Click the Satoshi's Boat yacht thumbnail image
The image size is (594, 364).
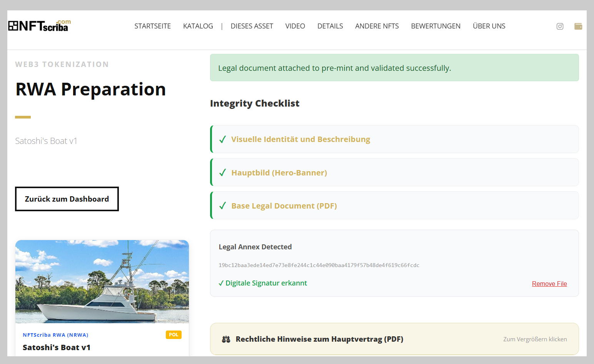point(102,282)
